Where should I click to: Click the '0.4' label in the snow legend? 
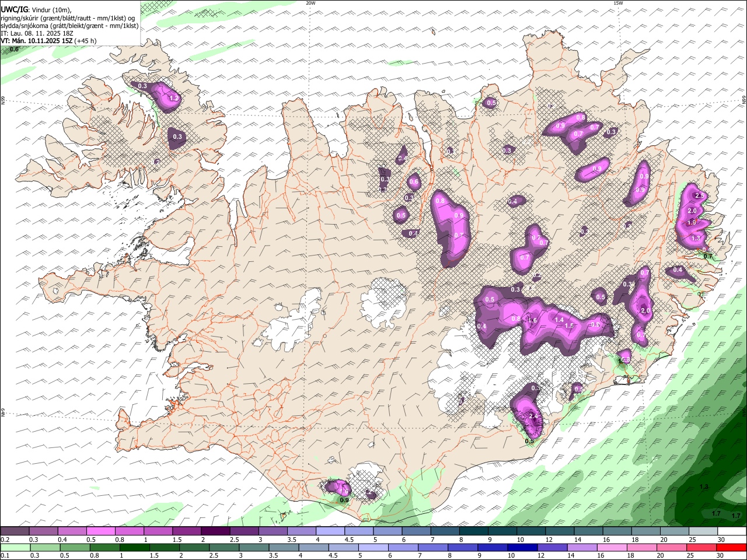tap(62, 540)
